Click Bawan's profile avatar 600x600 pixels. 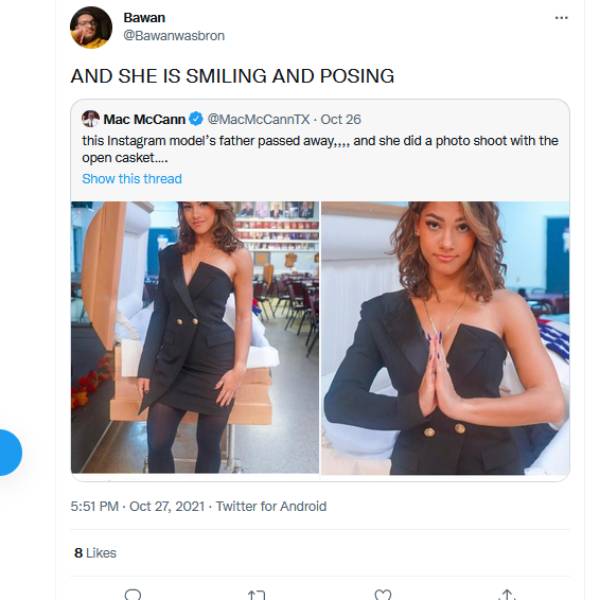(x=91, y=27)
